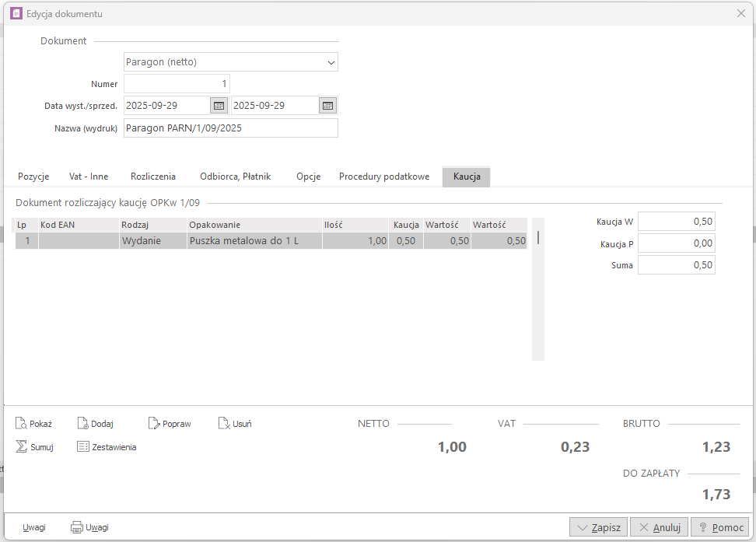Click the Usuń delete icon
This screenshot has width=756, height=542.
click(x=224, y=424)
